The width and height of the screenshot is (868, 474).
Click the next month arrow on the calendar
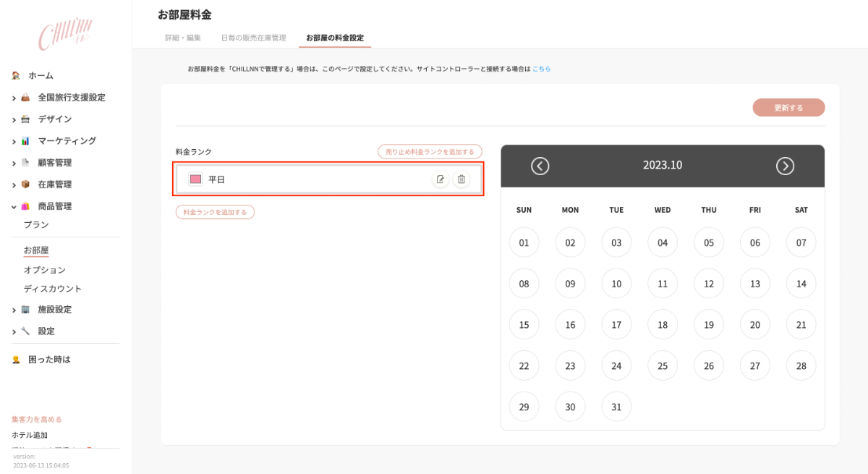(x=785, y=166)
